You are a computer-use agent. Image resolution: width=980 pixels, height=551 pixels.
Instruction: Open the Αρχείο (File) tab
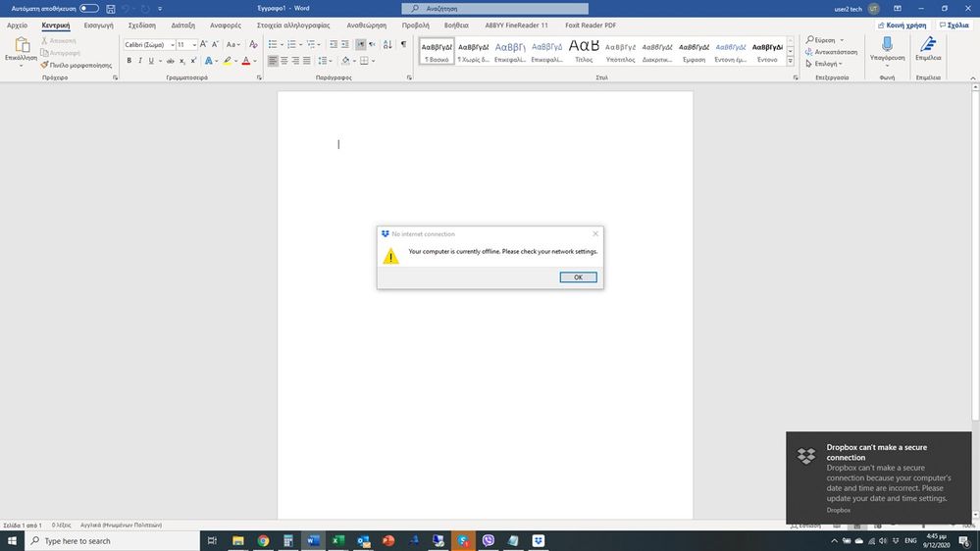18,25
